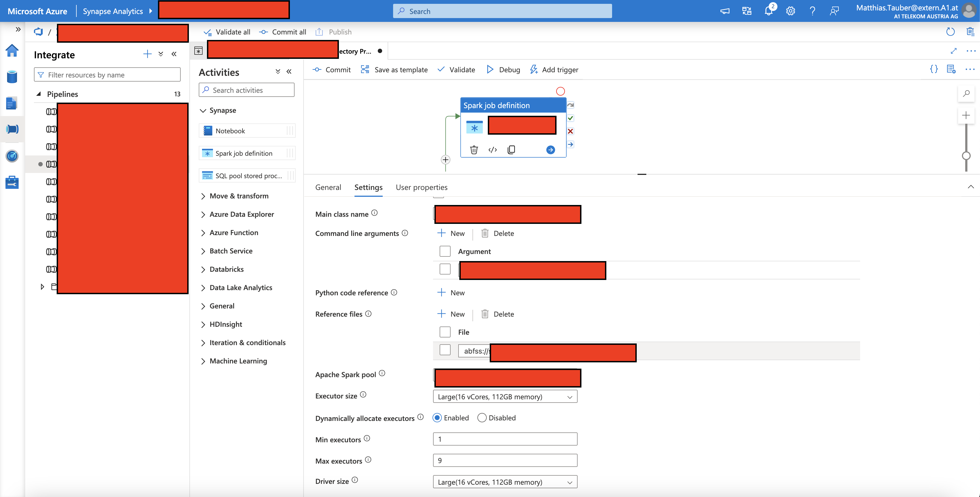
Task: Click Save as template
Action: [x=394, y=70]
